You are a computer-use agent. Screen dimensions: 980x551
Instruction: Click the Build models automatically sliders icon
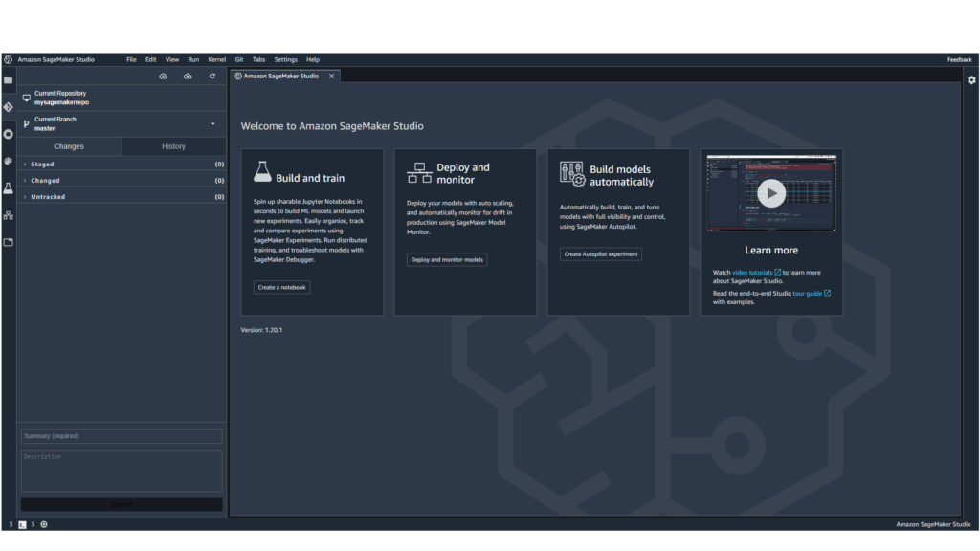point(572,174)
